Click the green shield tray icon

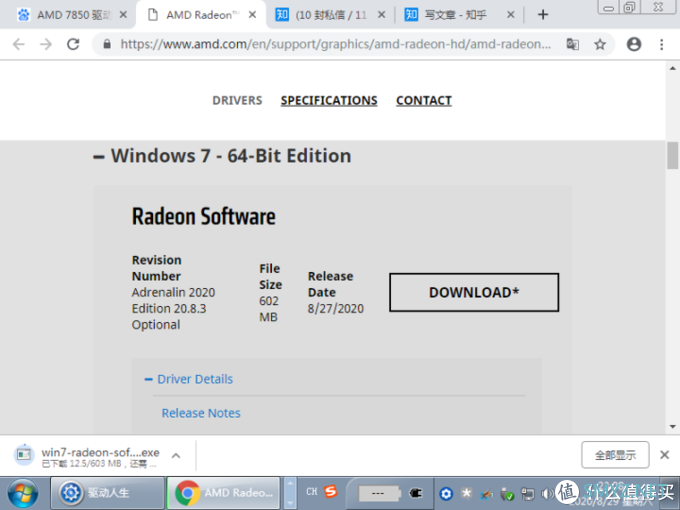507,494
